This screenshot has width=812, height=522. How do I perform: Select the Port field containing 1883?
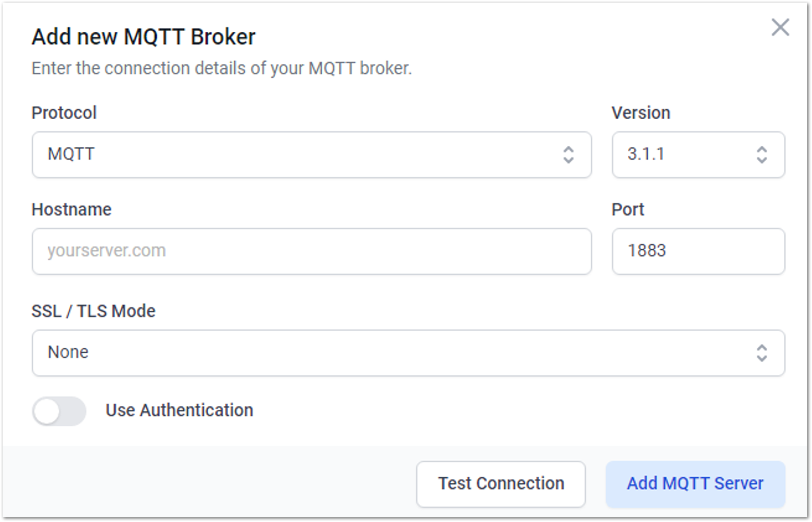697,251
